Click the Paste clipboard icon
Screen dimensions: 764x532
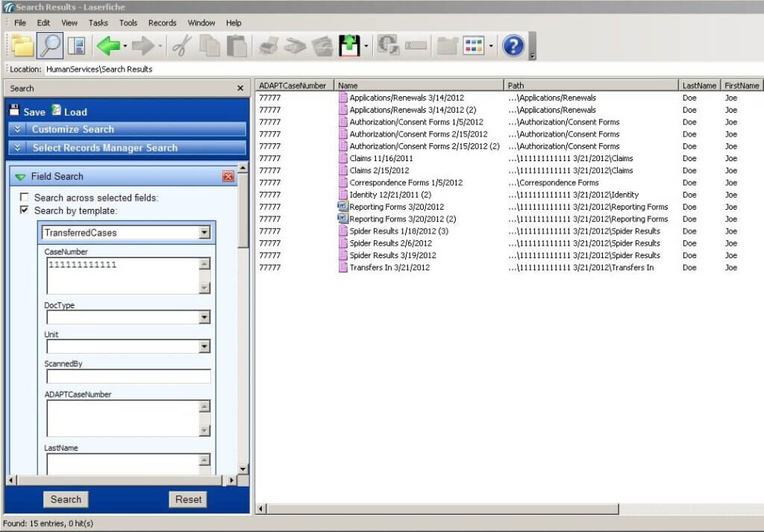237,46
